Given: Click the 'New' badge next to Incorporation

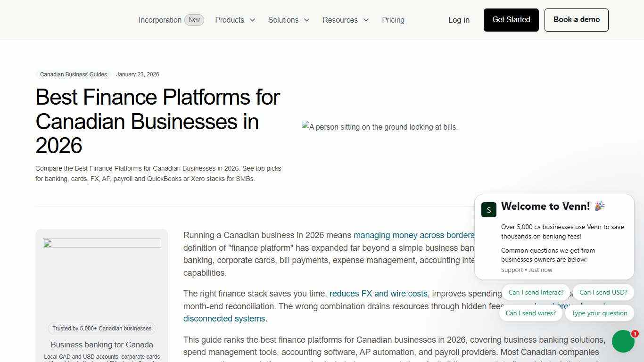Looking at the screenshot, I should [x=194, y=20].
